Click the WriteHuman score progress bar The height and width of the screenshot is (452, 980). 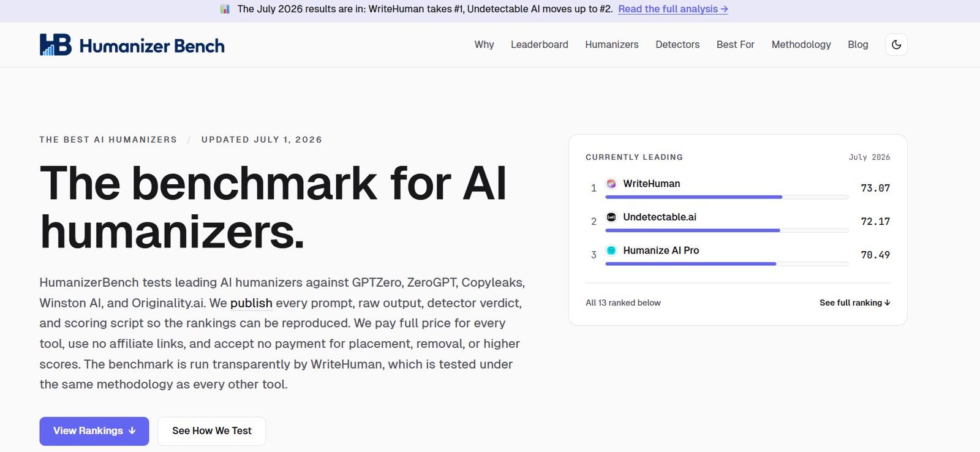point(727,197)
